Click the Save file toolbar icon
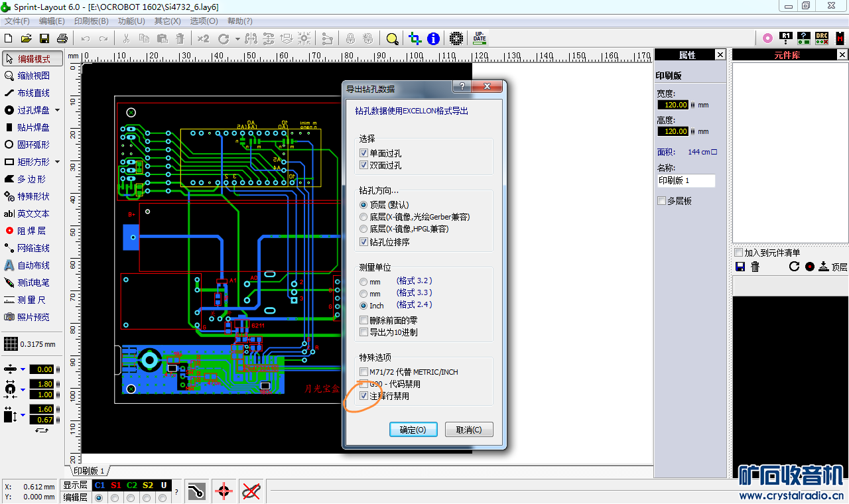 44,38
